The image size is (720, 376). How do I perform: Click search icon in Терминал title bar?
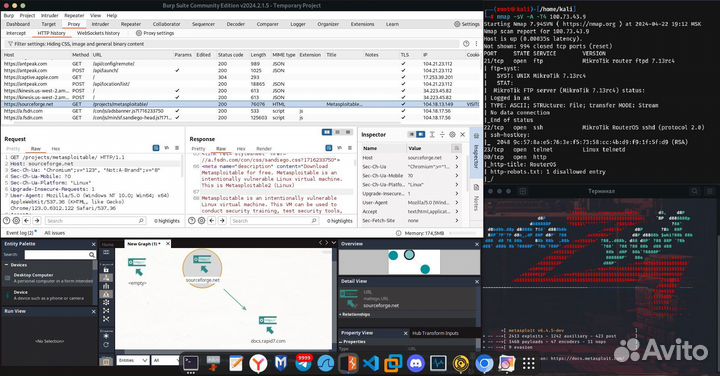coord(694,191)
